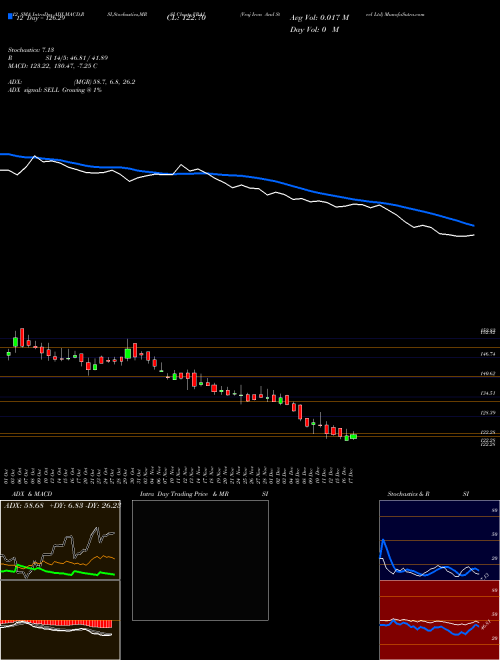Click the 'Day Vol: 0 M' text
This screenshot has width=500, height=660.
[314, 30]
